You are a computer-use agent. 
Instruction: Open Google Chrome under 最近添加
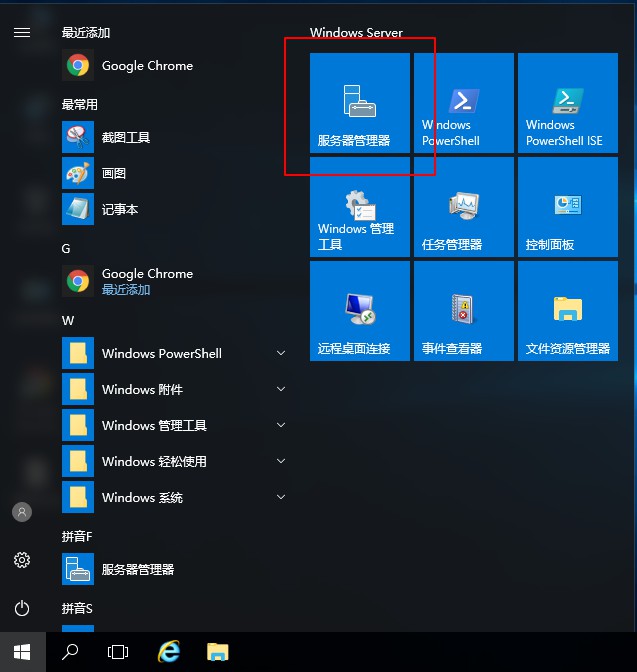176,65
